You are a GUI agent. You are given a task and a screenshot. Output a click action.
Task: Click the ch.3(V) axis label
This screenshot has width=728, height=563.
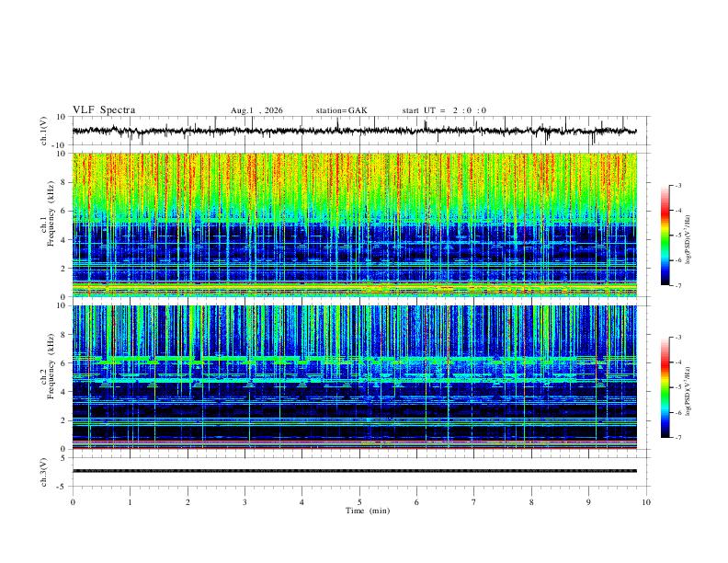coord(44,472)
